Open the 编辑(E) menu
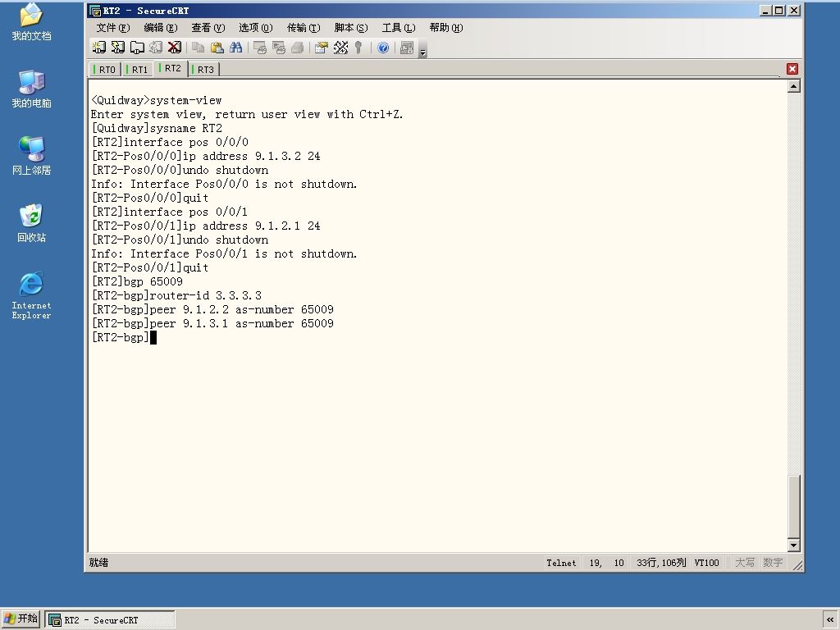The height and width of the screenshot is (630, 840). 160,27
